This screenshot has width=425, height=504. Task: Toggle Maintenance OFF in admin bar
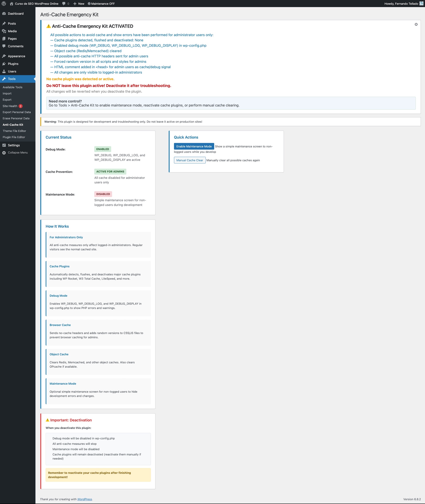point(101,4)
